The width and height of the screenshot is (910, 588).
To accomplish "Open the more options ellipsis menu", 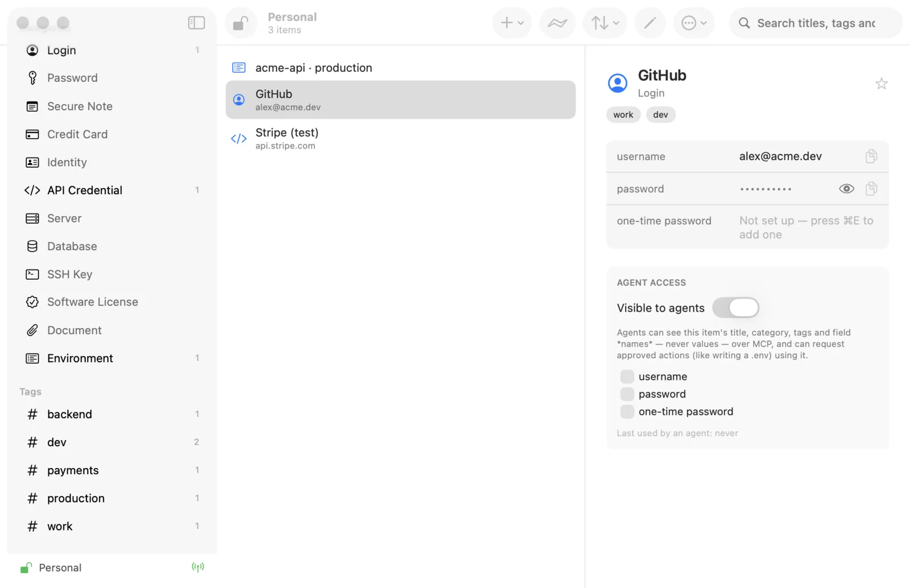I will tap(694, 23).
